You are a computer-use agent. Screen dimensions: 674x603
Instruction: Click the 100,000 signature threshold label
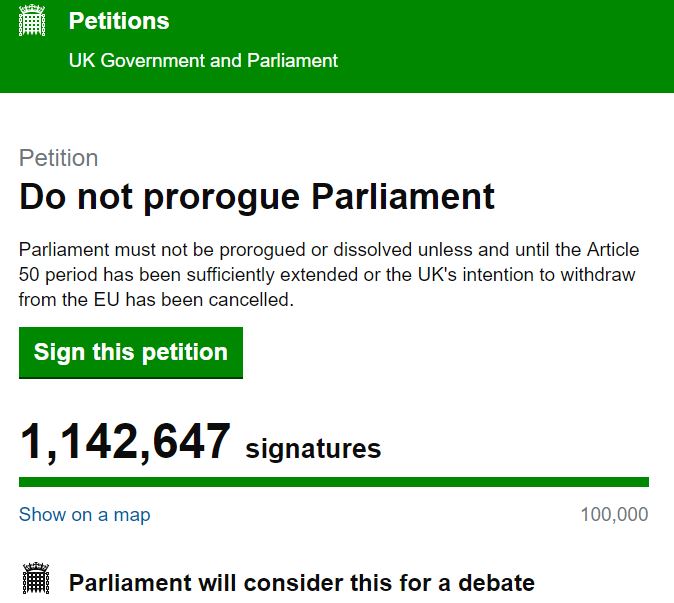614,515
